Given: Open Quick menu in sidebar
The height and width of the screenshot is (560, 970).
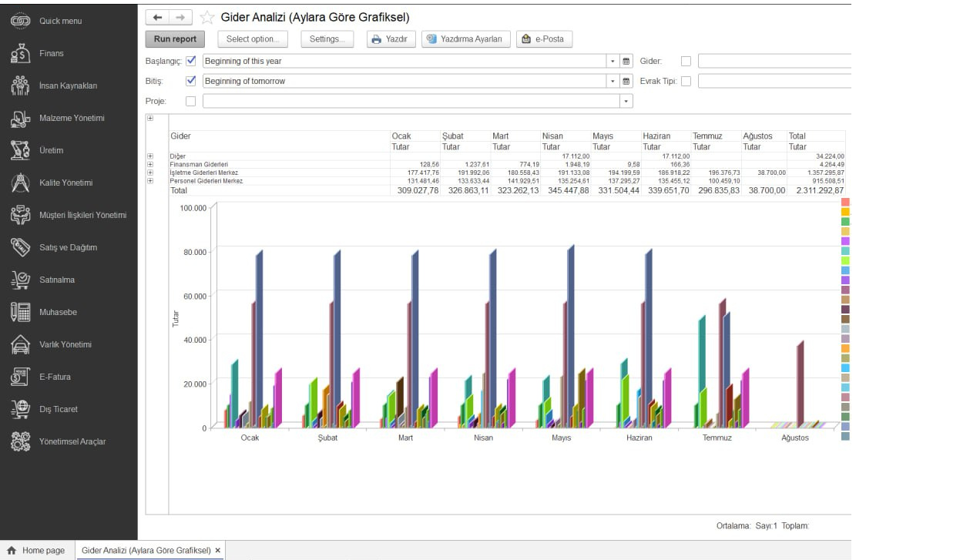Looking at the screenshot, I should pos(60,22).
